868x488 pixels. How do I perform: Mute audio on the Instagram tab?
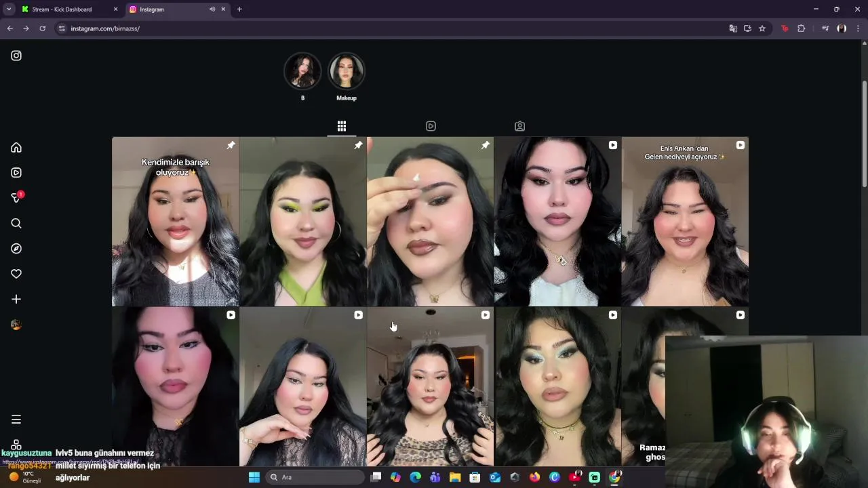click(x=212, y=9)
